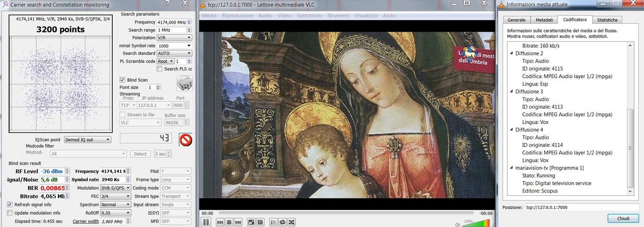Switch to the Metadati tab
Screen dimensions: 644x227
(544, 20)
